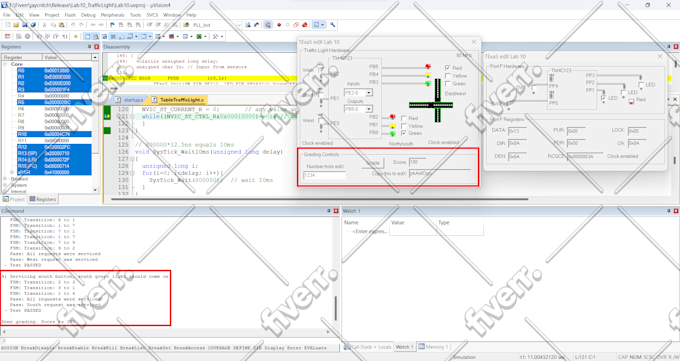Click the Save file toolbar icon
This screenshot has height=361, width=680.
coord(25,25)
